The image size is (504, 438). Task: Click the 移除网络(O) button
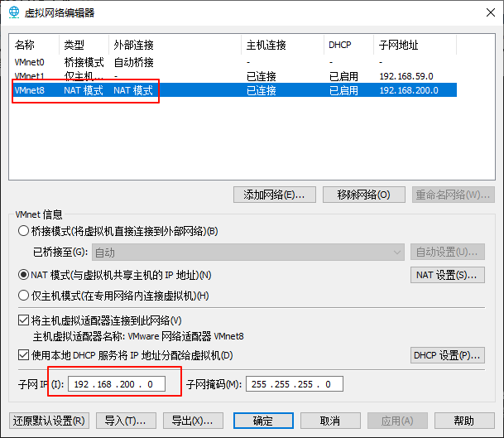pos(364,195)
